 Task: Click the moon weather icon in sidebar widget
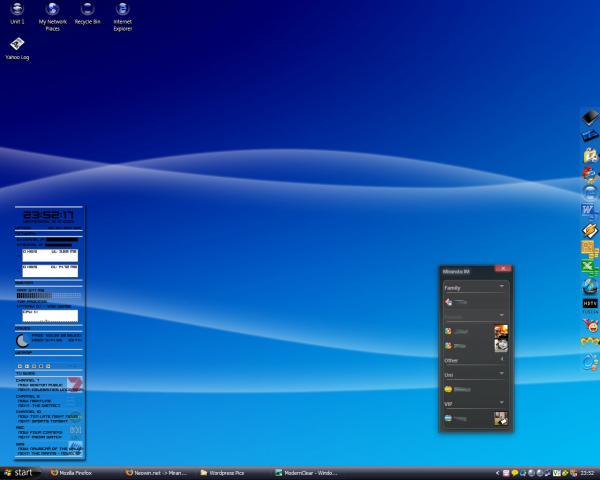23,340
